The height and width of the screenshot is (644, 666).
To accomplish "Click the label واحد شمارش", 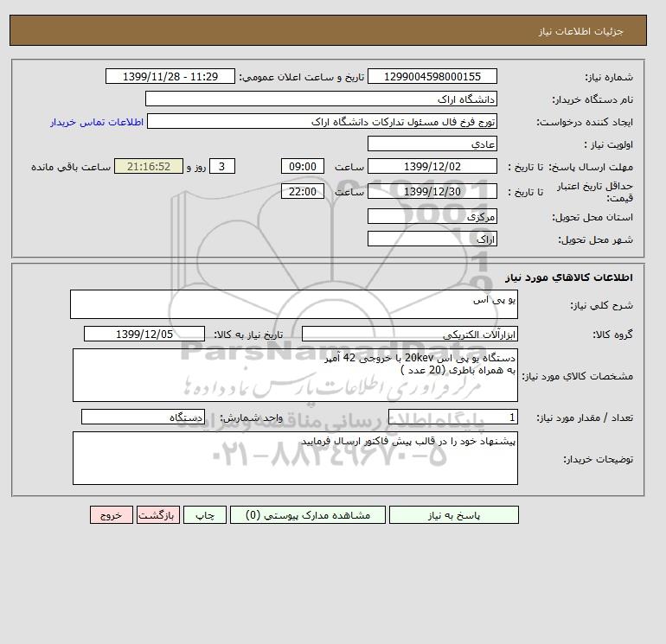I will 251,418.
